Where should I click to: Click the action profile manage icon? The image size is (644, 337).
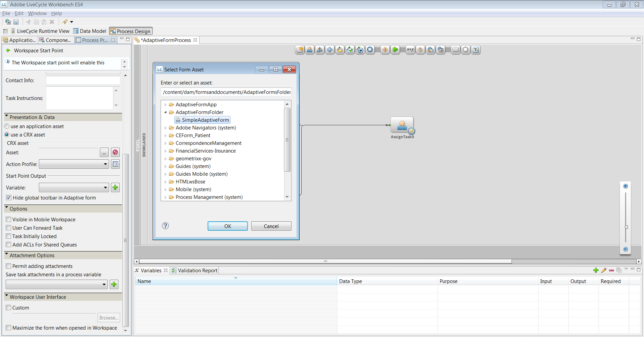(115, 164)
